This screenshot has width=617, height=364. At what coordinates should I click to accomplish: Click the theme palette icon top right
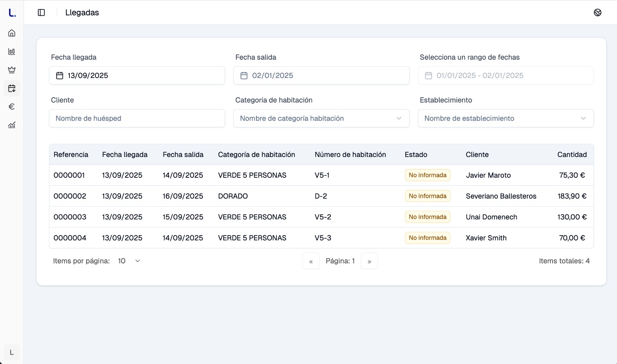[x=597, y=13]
